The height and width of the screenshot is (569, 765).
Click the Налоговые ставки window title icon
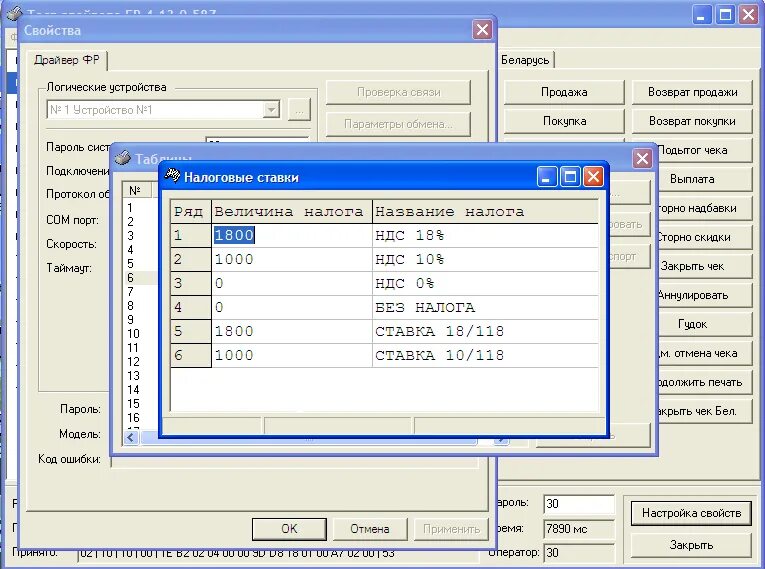pos(172,176)
